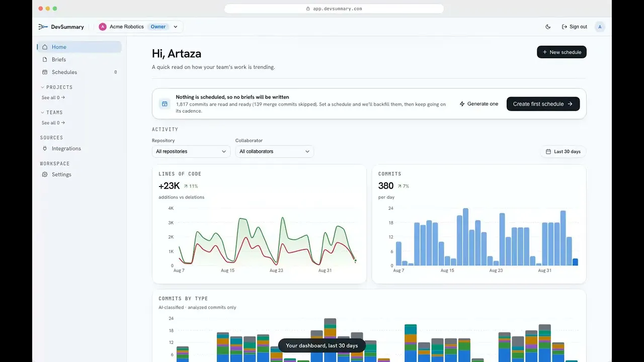Click the Settings gear icon
Viewport: 644px width, 362px height.
point(45,174)
